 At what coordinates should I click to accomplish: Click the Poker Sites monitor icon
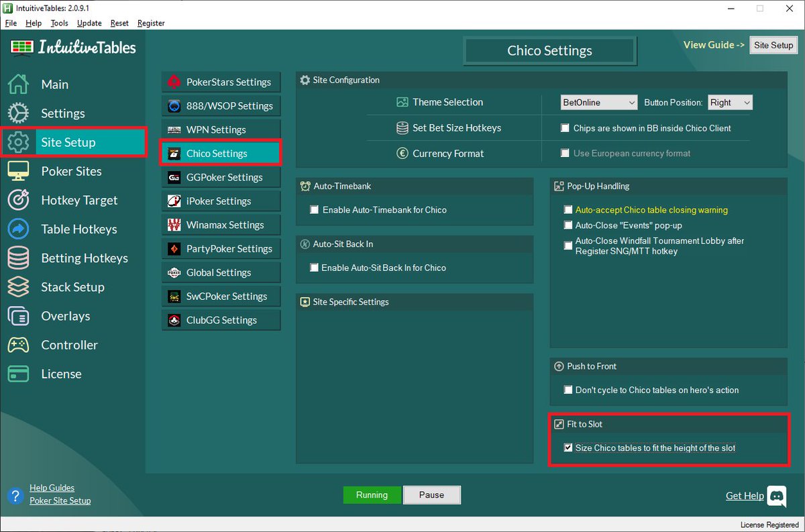pos(18,170)
